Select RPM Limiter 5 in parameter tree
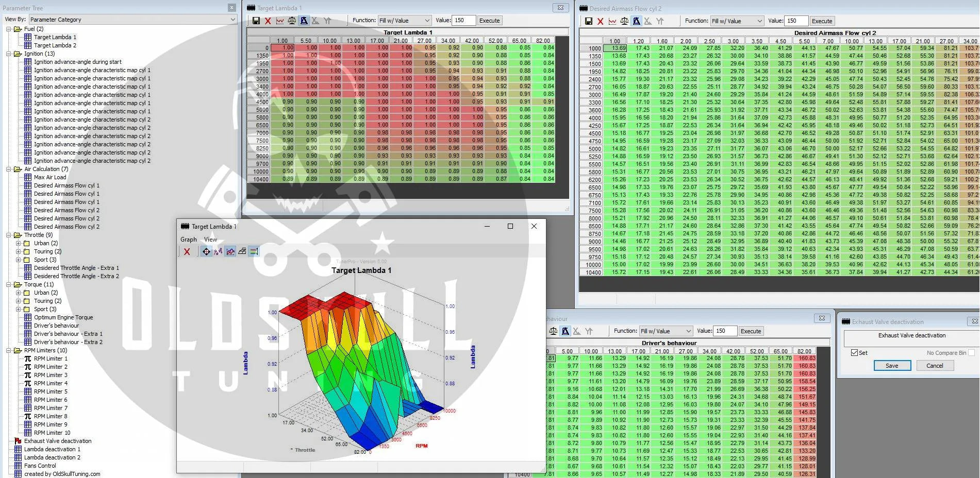This screenshot has width=980, height=478. 51,391
